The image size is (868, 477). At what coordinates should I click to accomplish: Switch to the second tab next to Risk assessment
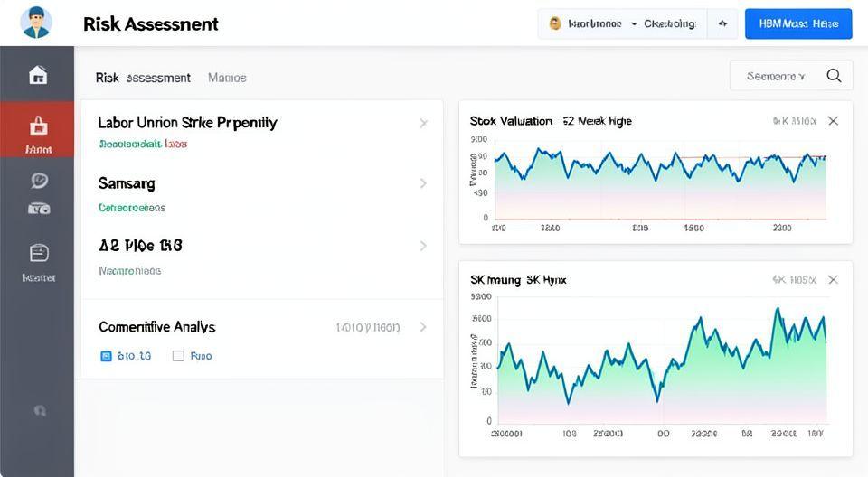[227, 78]
